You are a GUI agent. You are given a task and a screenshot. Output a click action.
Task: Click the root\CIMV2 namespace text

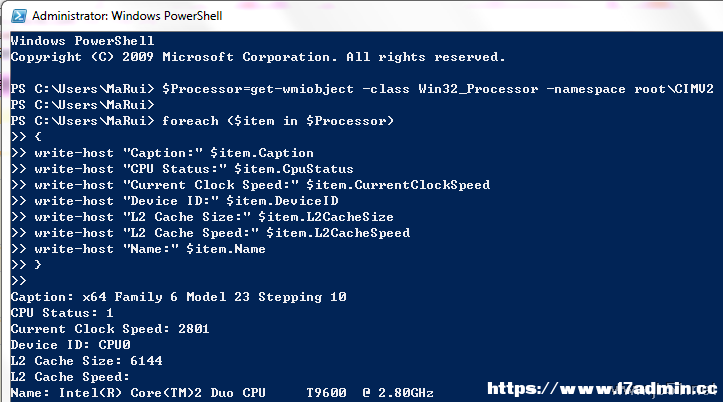[674, 89]
